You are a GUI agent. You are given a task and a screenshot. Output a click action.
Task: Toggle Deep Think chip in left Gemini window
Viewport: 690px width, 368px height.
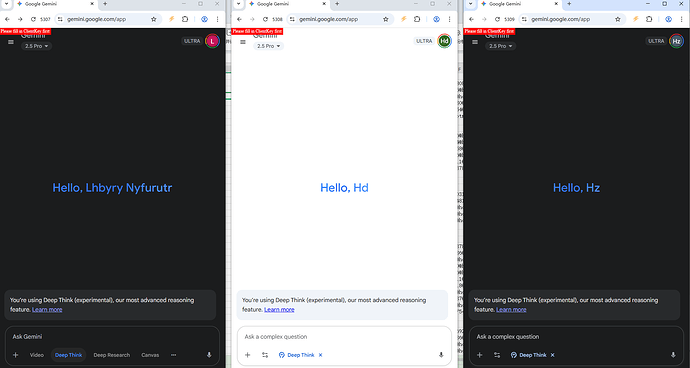coord(68,355)
